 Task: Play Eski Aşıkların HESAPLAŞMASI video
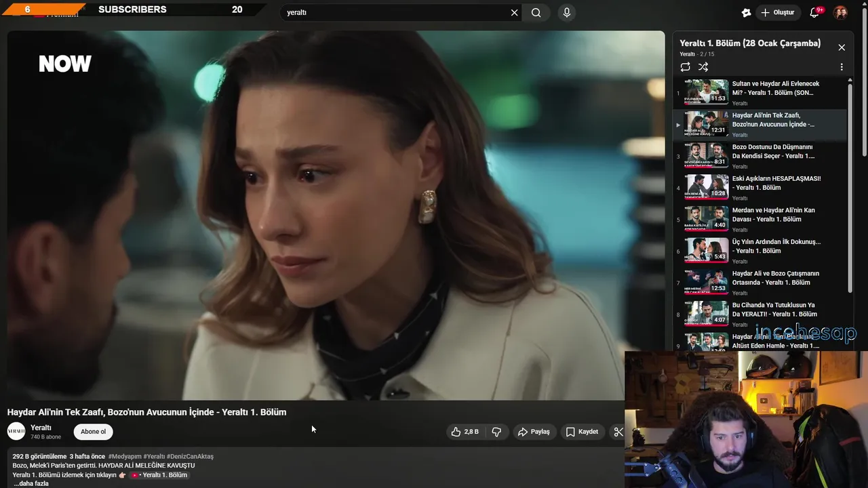point(759,188)
